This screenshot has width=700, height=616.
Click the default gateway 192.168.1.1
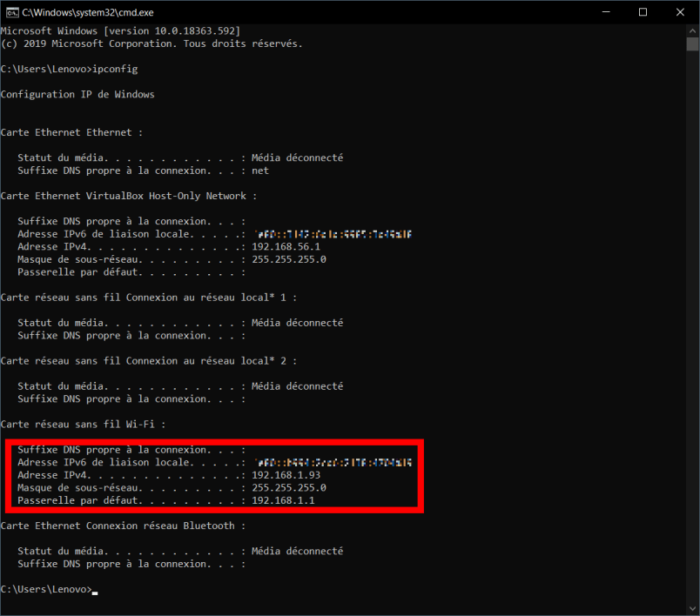coord(283,500)
